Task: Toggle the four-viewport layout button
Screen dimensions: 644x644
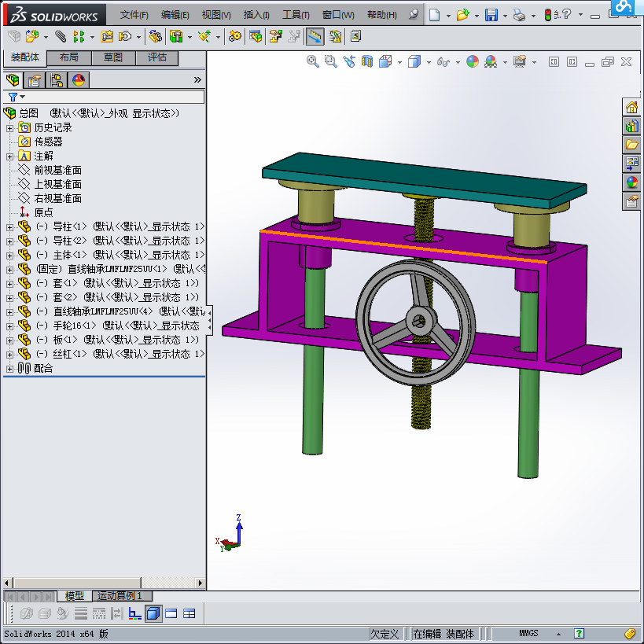Action: 189,613
